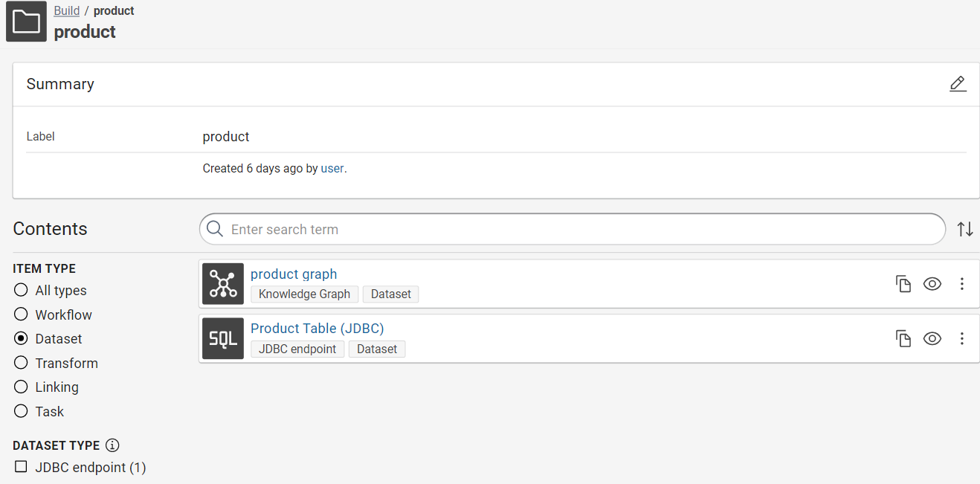
Task: Click the project folder icon in header
Action: click(x=26, y=22)
